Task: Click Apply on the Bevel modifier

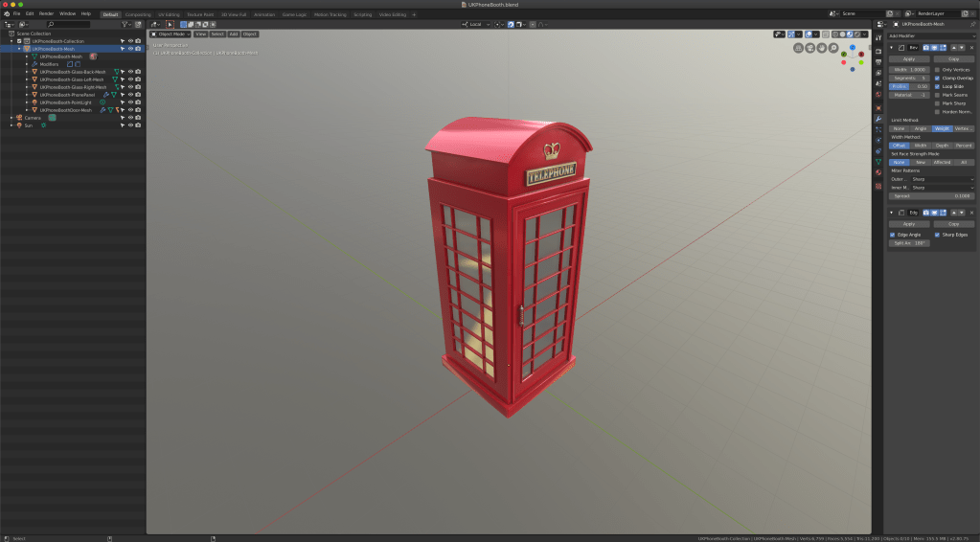Action: point(909,59)
